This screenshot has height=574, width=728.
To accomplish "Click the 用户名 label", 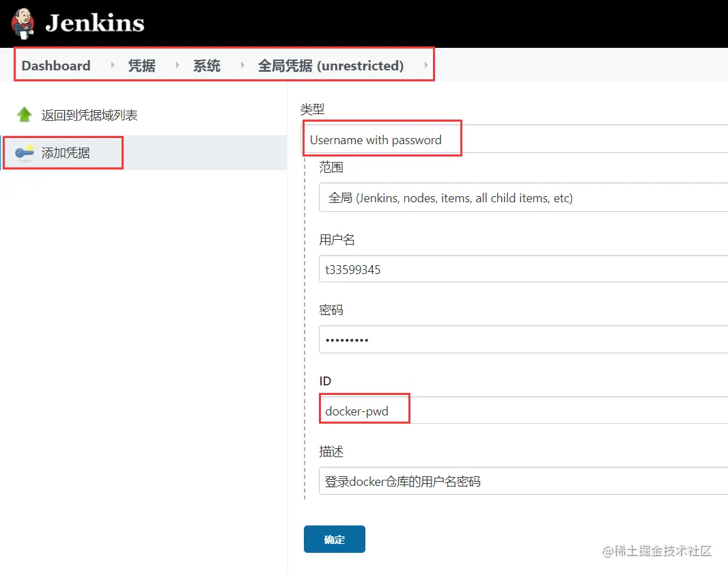I will [x=337, y=240].
